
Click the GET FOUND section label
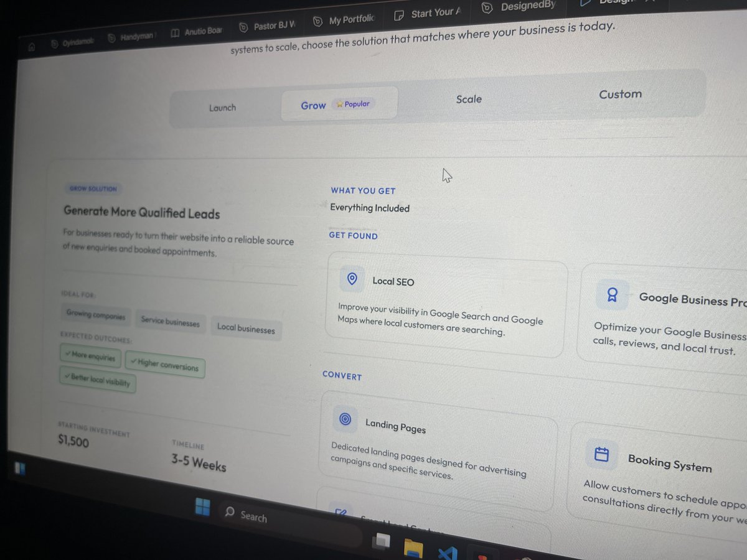[353, 236]
